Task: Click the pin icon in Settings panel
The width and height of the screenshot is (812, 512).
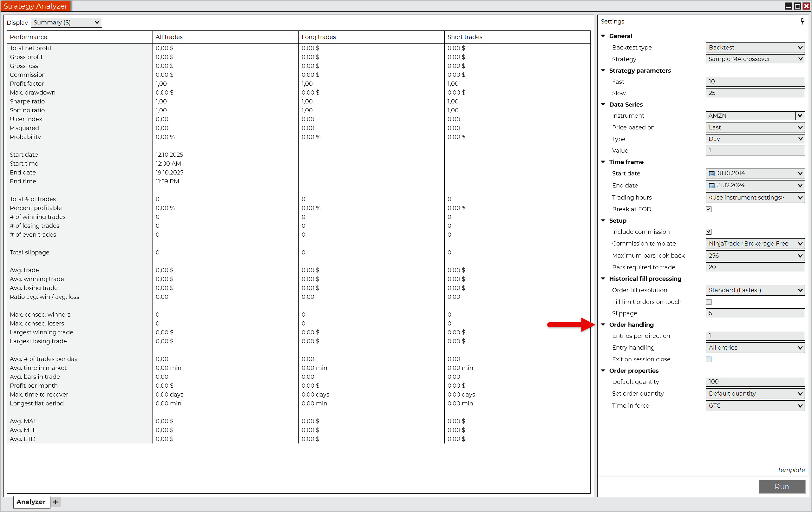Action: coord(802,21)
